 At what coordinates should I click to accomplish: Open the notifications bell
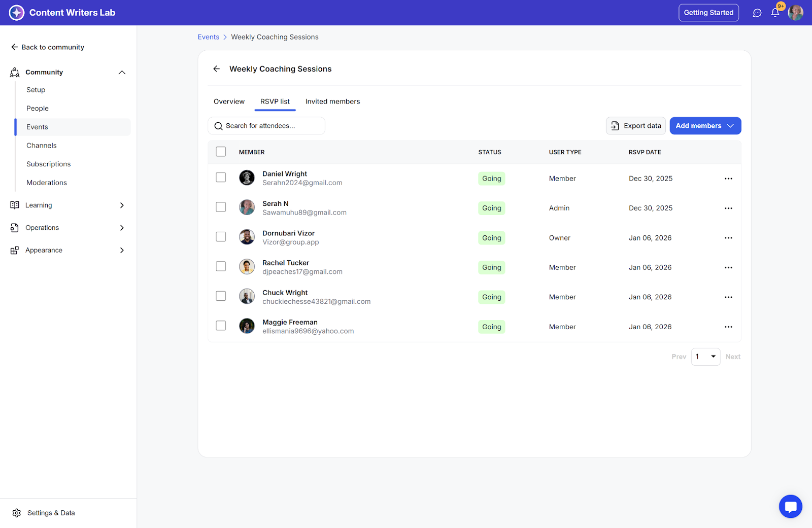[x=775, y=13]
